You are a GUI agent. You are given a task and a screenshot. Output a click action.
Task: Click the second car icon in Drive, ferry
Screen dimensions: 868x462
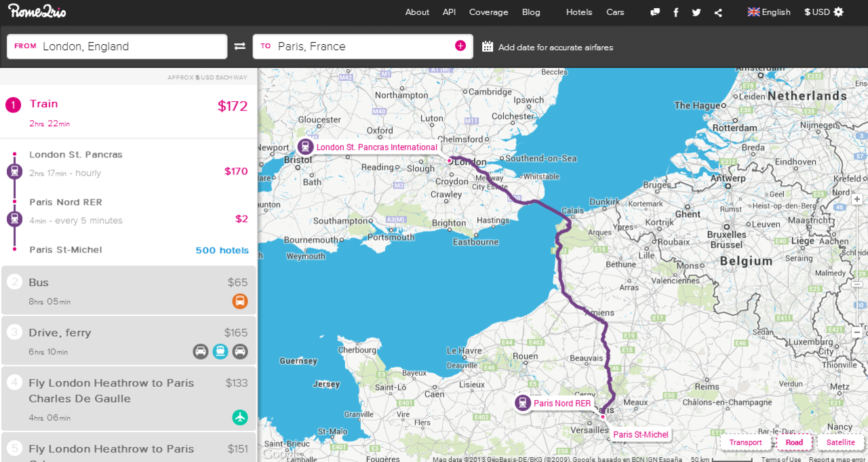click(x=240, y=351)
